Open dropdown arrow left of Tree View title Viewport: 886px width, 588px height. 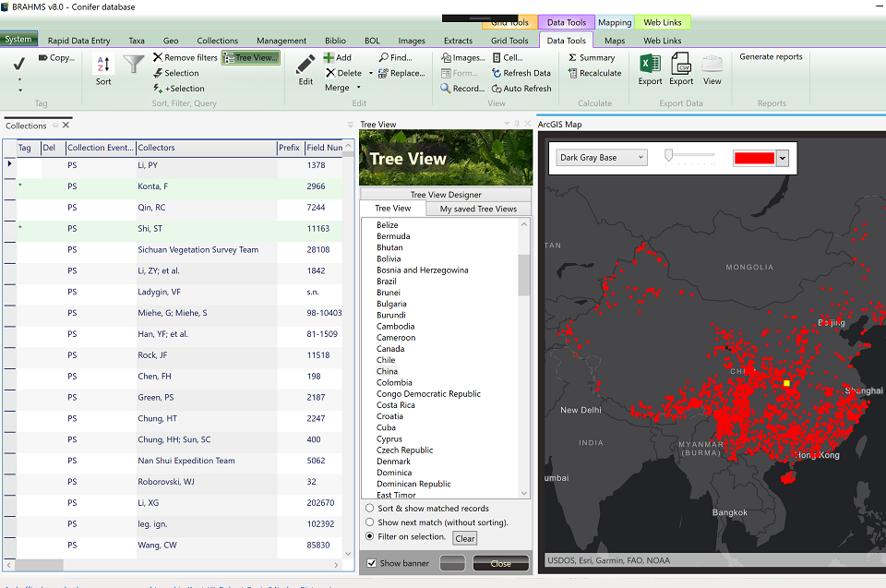click(351, 125)
